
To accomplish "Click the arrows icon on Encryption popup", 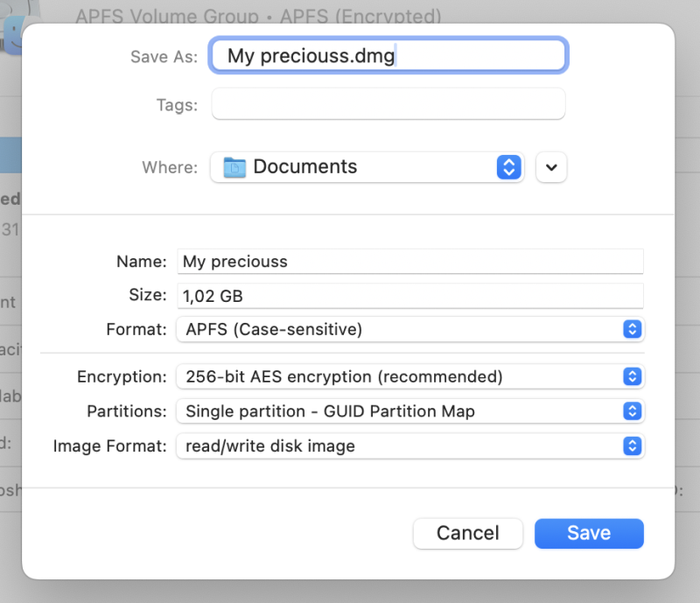I will tap(632, 376).
